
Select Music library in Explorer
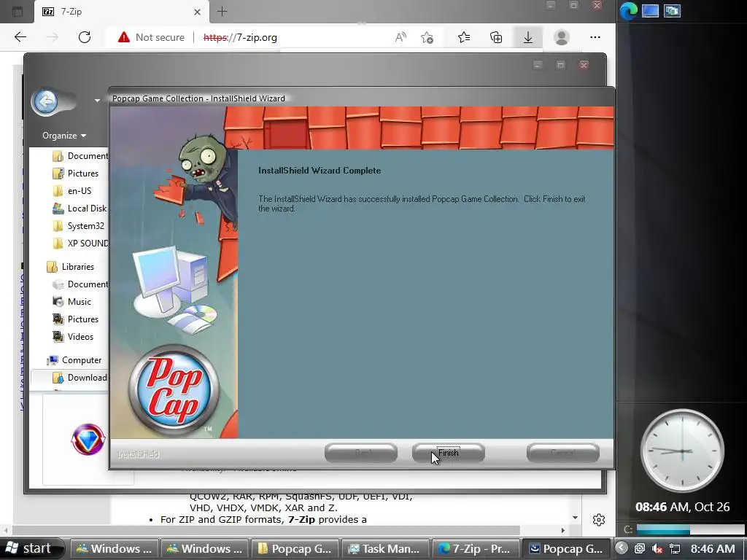72,301
